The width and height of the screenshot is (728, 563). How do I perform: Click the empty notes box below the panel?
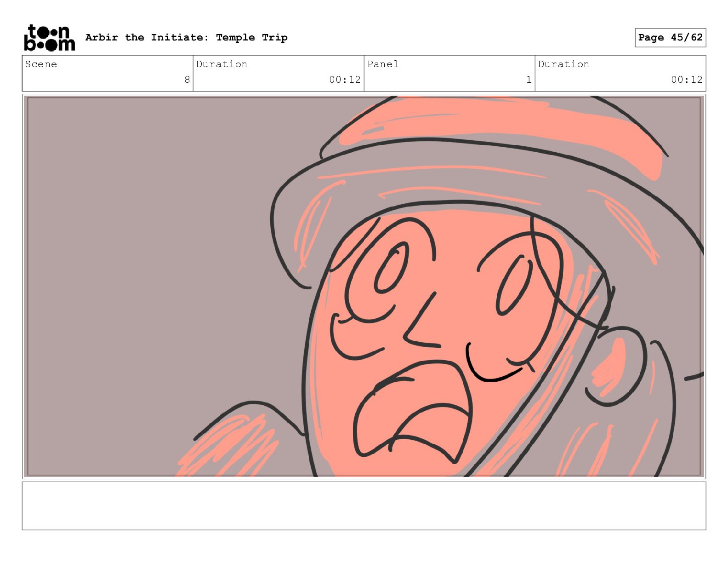click(x=364, y=506)
